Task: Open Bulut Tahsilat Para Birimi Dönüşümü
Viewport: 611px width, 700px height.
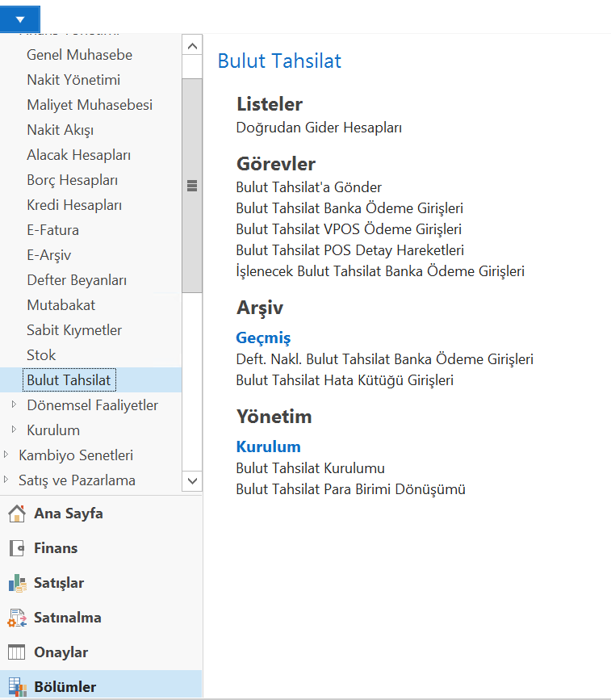Action: pos(350,488)
